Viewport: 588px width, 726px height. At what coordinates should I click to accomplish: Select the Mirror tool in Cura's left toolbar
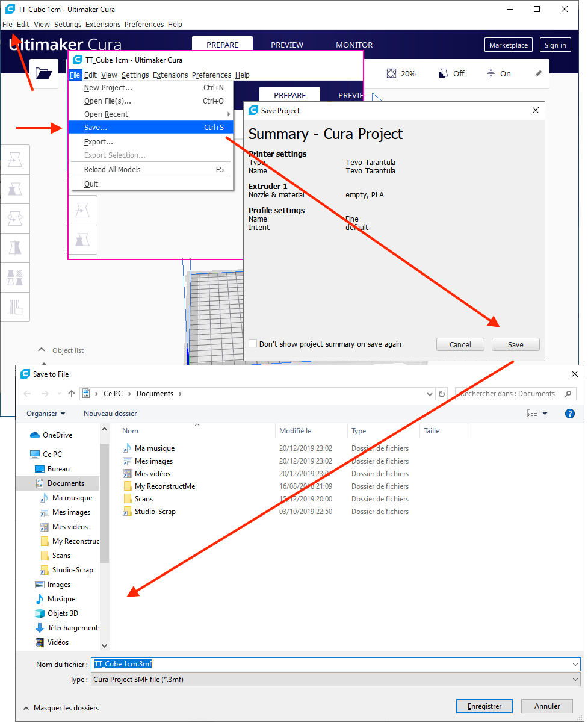point(15,248)
